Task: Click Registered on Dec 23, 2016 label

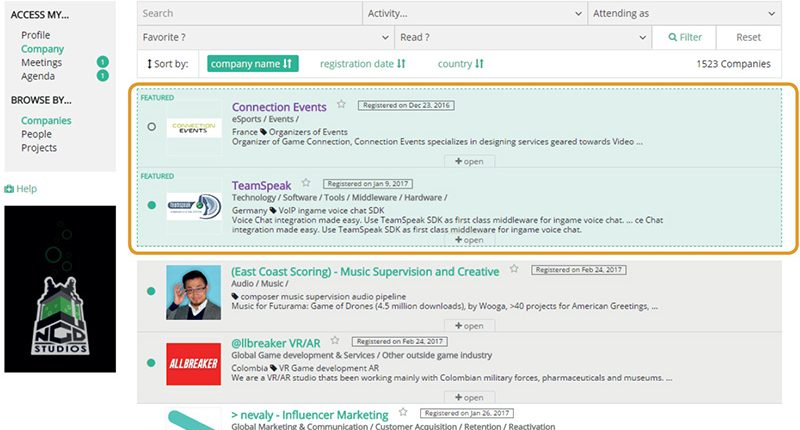Action: coord(406,105)
